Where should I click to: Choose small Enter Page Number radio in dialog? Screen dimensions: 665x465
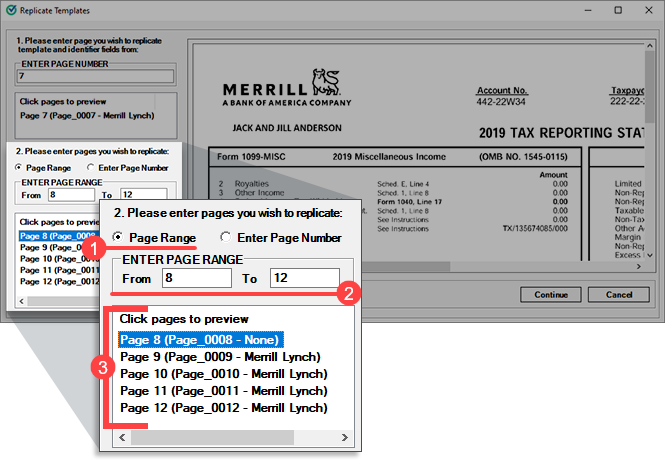tap(90, 168)
